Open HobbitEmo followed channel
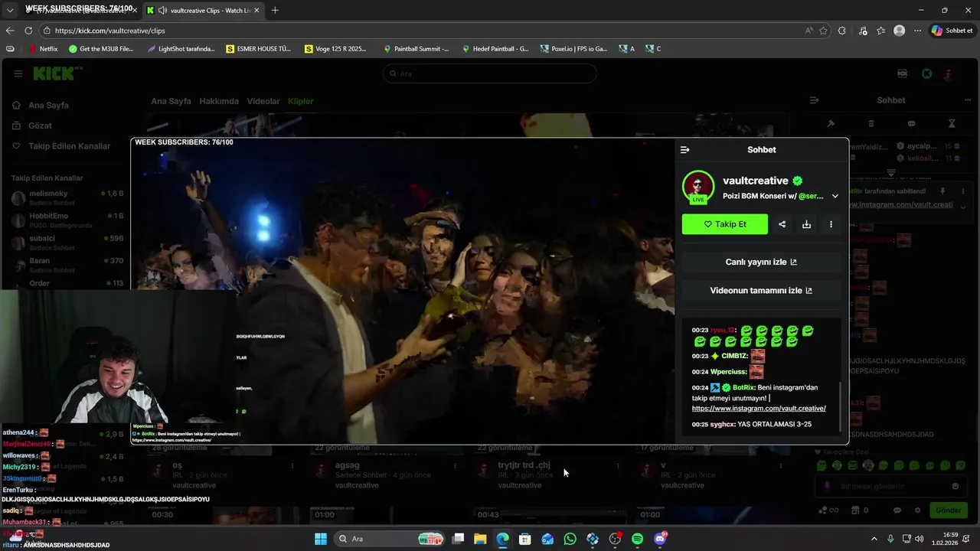This screenshot has width=980, height=551. 67,220
